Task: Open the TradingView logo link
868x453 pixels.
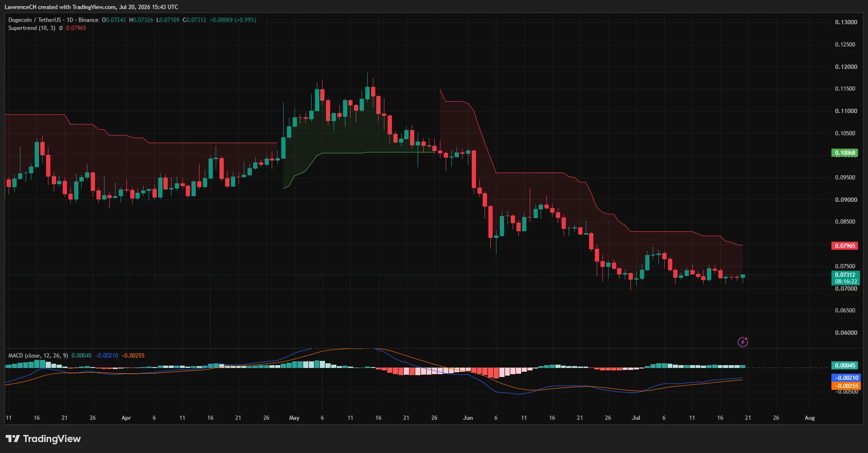Action: pyautogui.click(x=43, y=439)
